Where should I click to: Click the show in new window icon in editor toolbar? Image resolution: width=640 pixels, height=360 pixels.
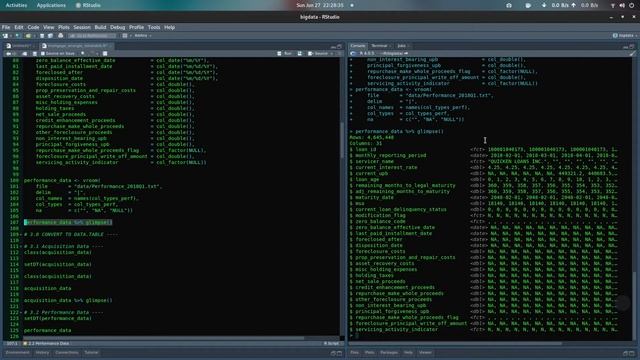tap(24, 53)
